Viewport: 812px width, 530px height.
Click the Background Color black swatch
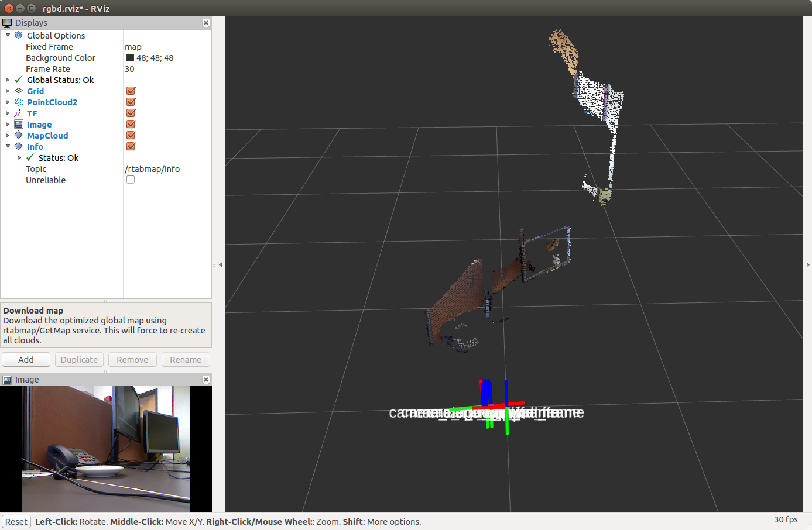point(130,58)
